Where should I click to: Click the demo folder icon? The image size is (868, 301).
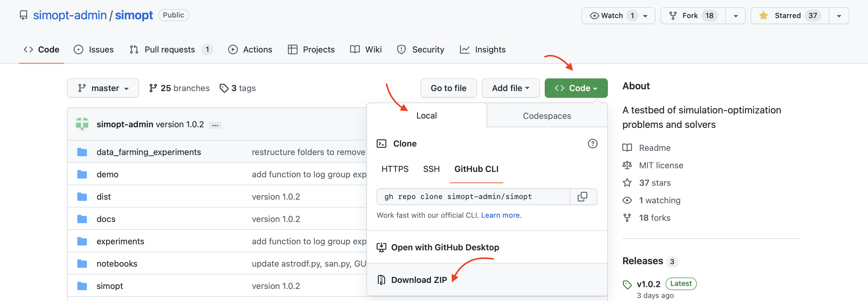pyautogui.click(x=82, y=174)
